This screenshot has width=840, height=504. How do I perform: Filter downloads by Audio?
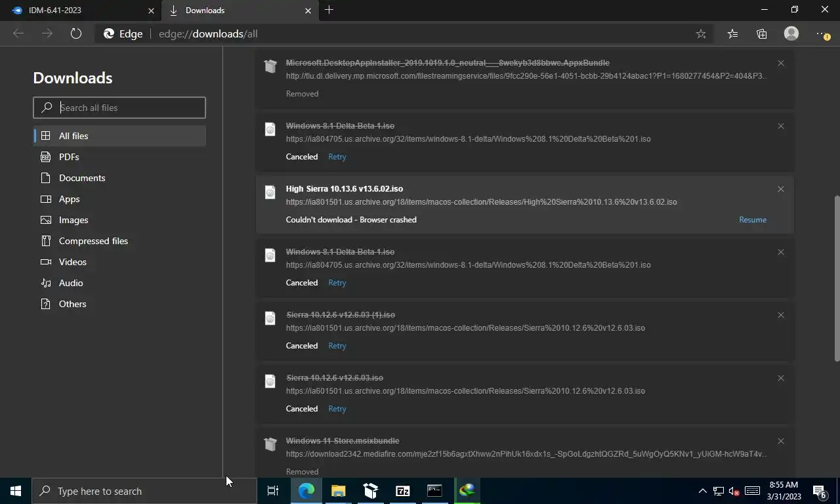click(119, 283)
